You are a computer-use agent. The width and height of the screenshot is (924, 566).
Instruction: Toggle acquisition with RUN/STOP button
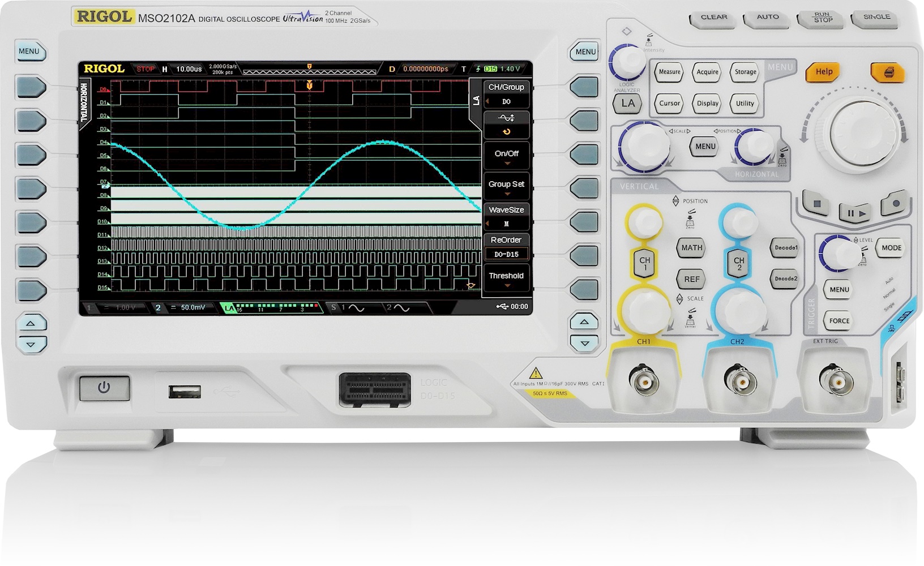coord(823,18)
